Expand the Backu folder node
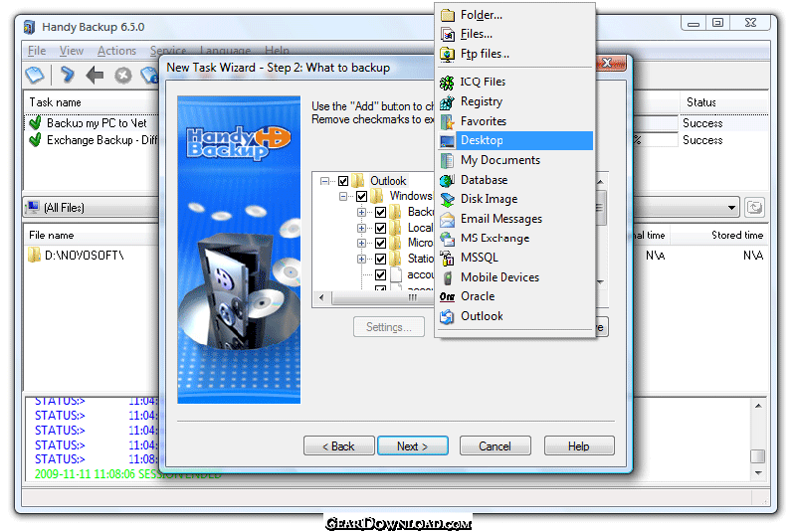This screenshot has width=796, height=532. click(361, 213)
